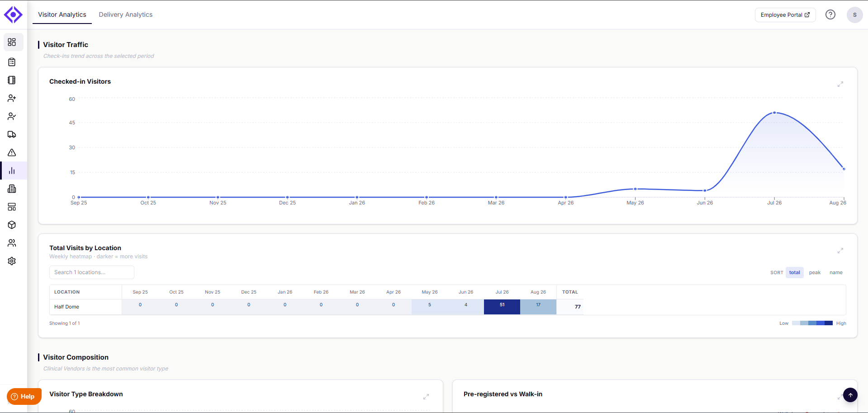Open the Employee Portal link
The width and height of the screenshot is (868, 413).
[x=785, y=14]
